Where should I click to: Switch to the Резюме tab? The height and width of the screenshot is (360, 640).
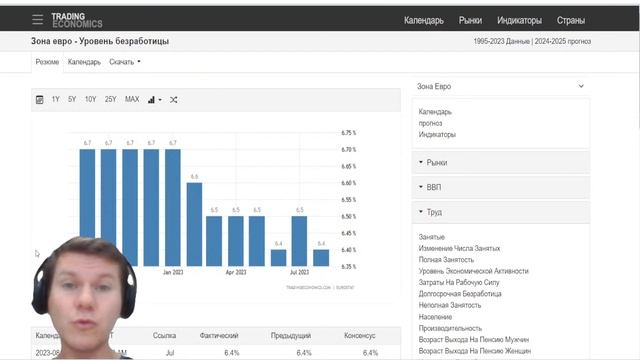click(47, 62)
